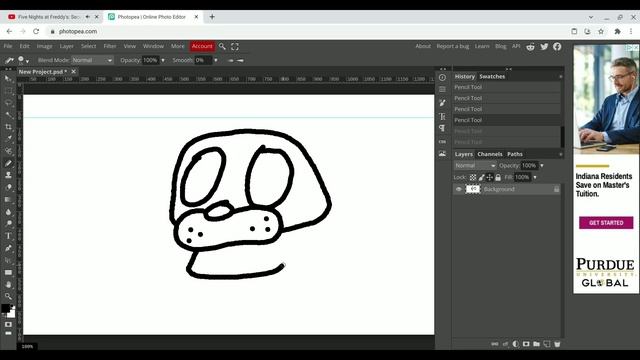Open the Paragraph panel icon
This screenshot has height=360, width=640.
442,128
